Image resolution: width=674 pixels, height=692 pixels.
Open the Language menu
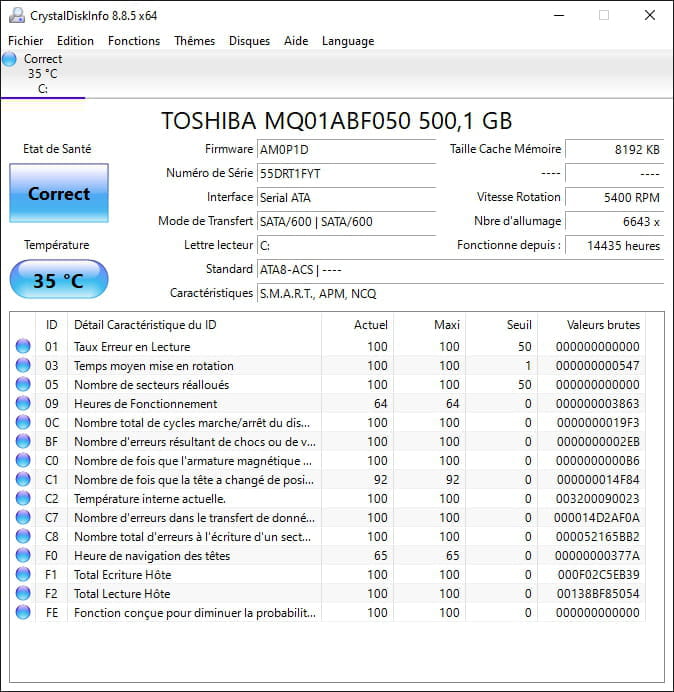click(348, 41)
